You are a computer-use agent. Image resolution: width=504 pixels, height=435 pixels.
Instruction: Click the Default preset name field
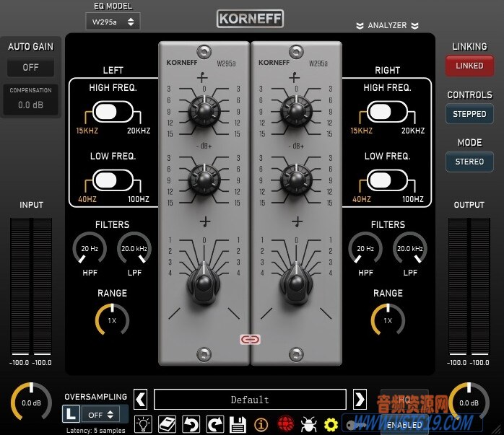250,400
